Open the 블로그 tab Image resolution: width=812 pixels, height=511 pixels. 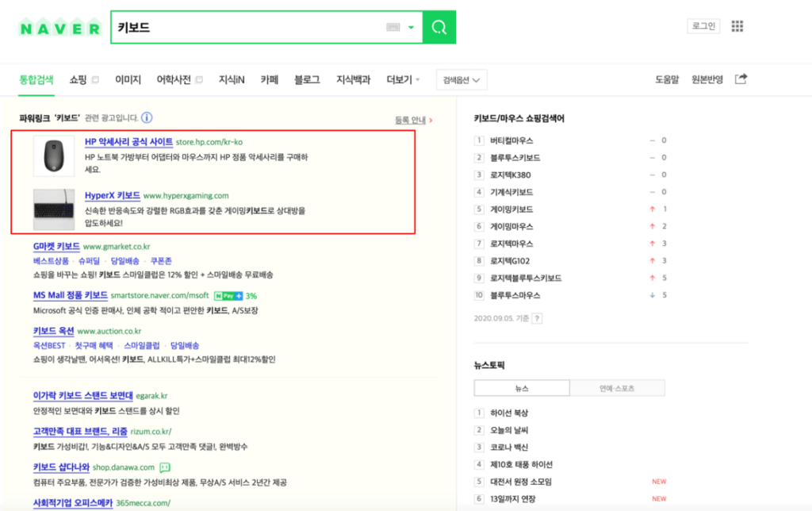click(307, 80)
